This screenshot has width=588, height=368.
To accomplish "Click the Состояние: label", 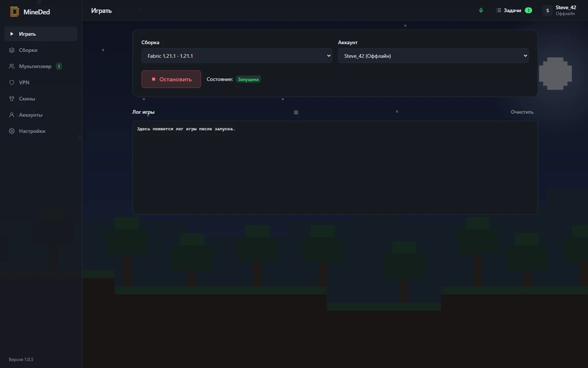I will (x=220, y=79).
